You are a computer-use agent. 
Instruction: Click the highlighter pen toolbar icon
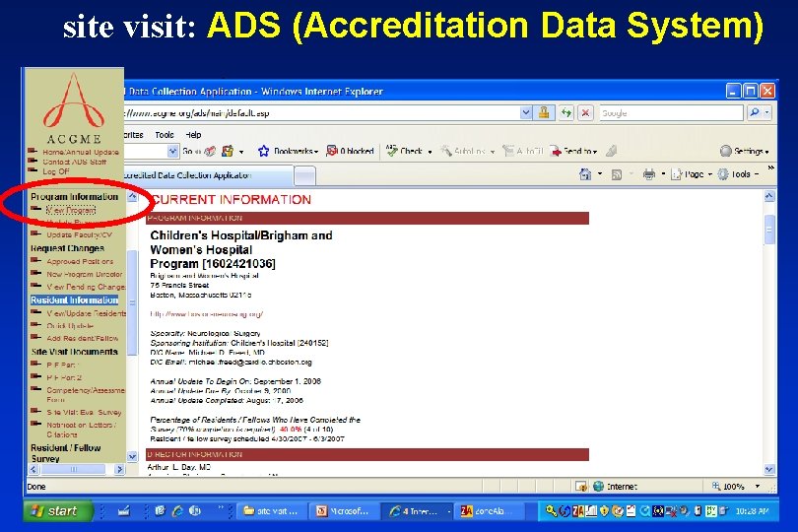coord(612,151)
